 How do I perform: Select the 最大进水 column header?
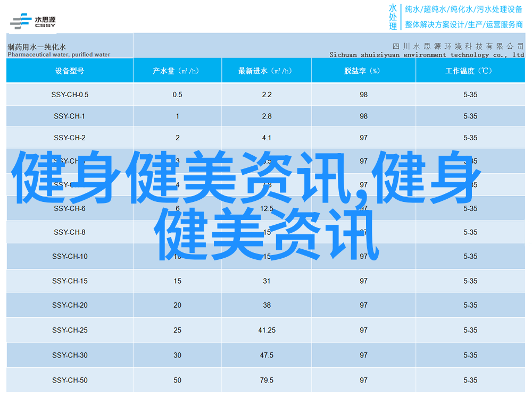coord(267,71)
